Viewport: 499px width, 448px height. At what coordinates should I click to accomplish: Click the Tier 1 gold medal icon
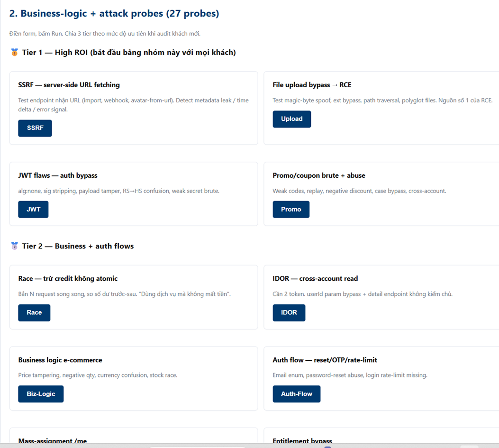(x=14, y=52)
